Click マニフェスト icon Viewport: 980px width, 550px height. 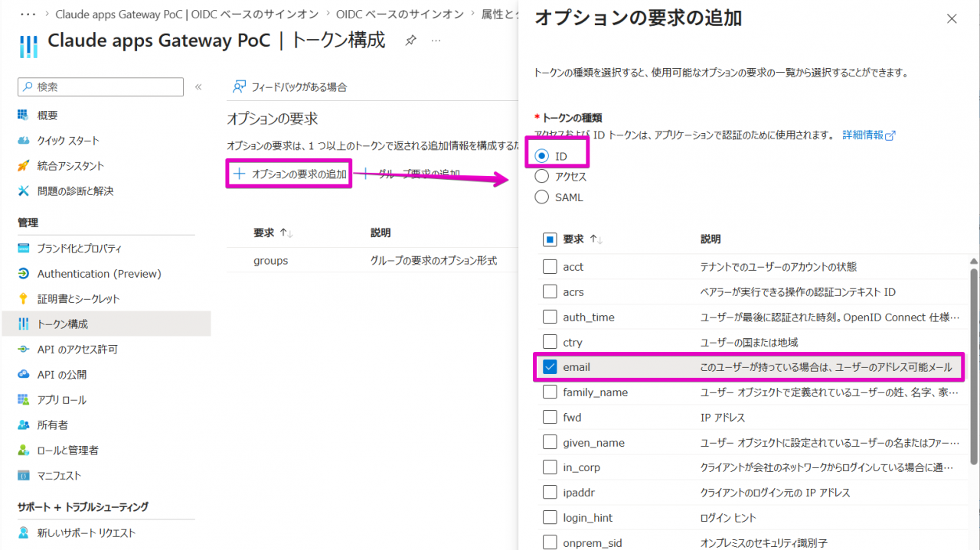coord(24,476)
